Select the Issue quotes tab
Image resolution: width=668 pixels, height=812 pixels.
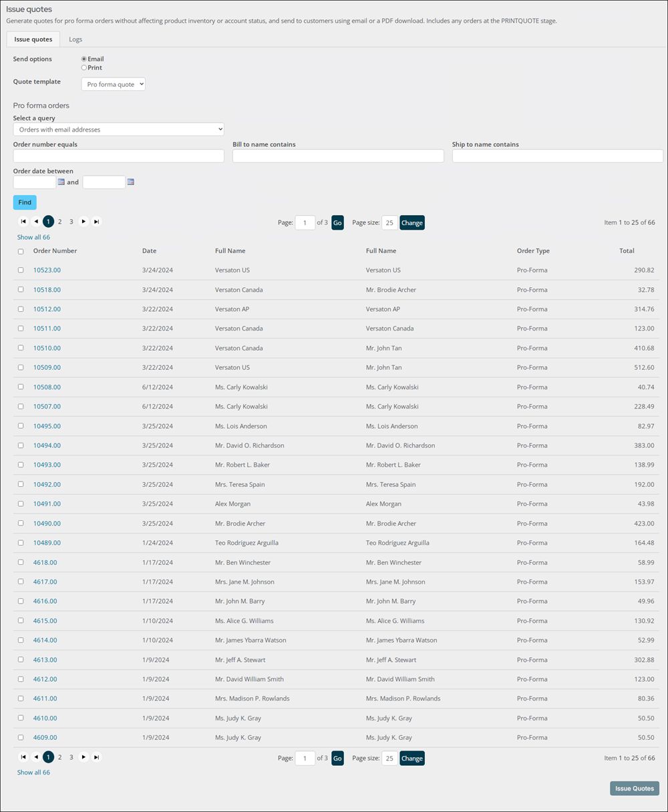click(33, 39)
